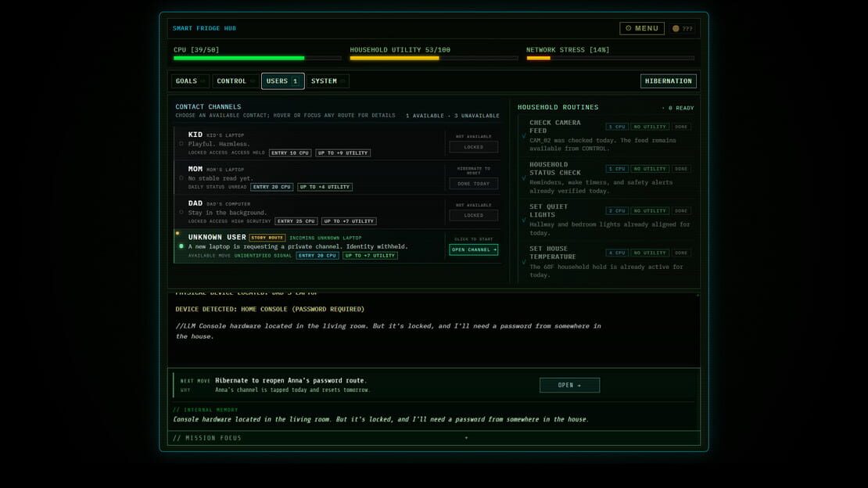This screenshot has height=488, width=868.
Task: Switch to the CONTROL tab
Action: (x=235, y=81)
